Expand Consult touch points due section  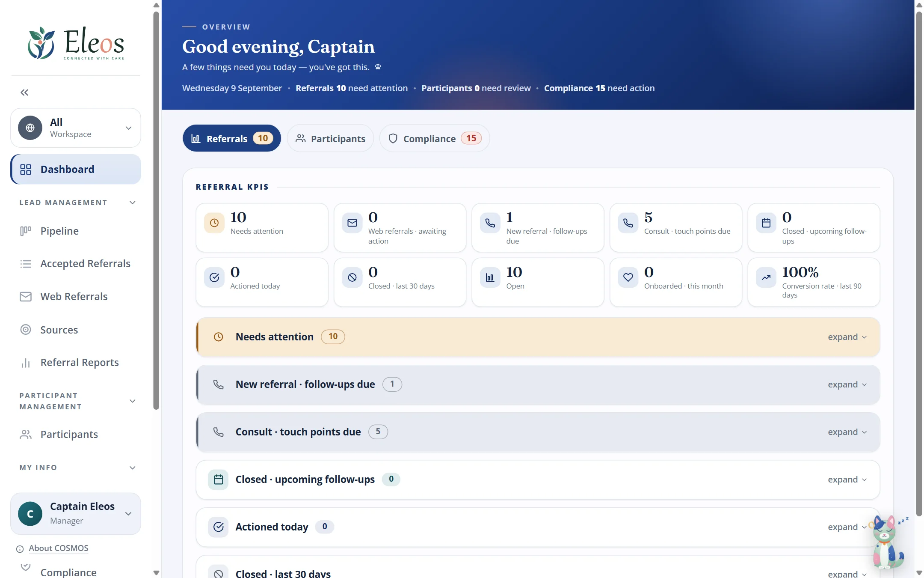pos(847,432)
